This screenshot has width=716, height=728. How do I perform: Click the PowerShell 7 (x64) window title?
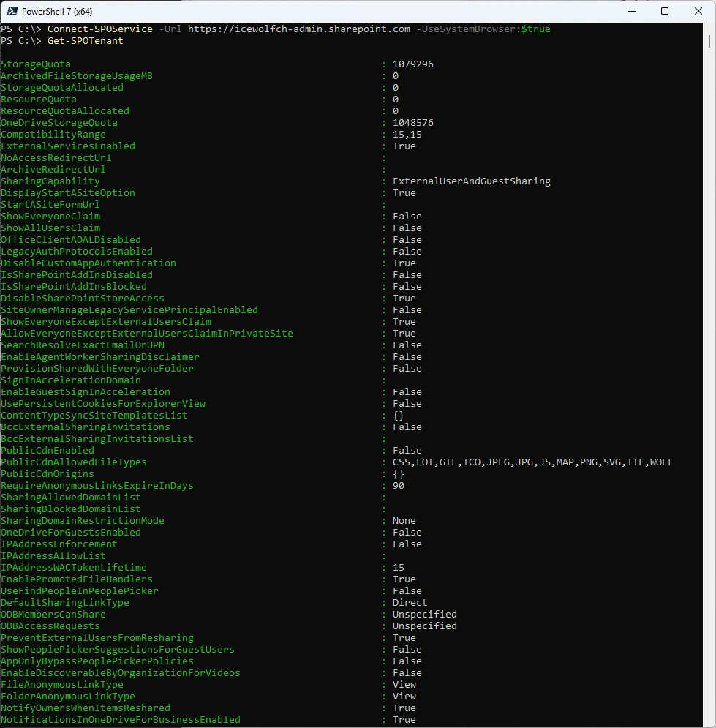click(57, 12)
